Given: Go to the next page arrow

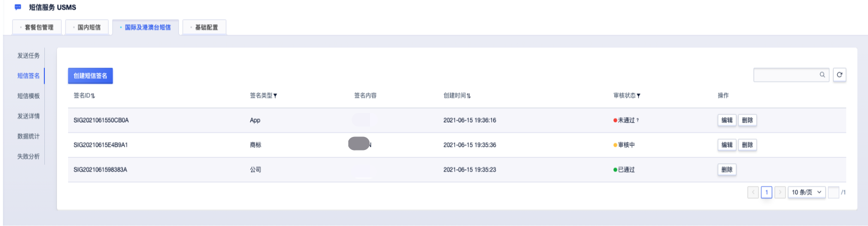Looking at the screenshot, I should tap(780, 192).
